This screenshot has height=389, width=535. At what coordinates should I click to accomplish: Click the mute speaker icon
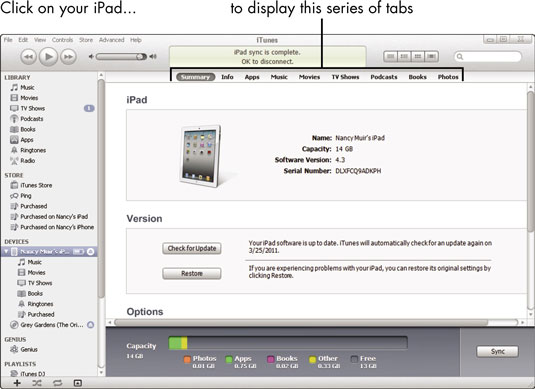click(x=91, y=57)
